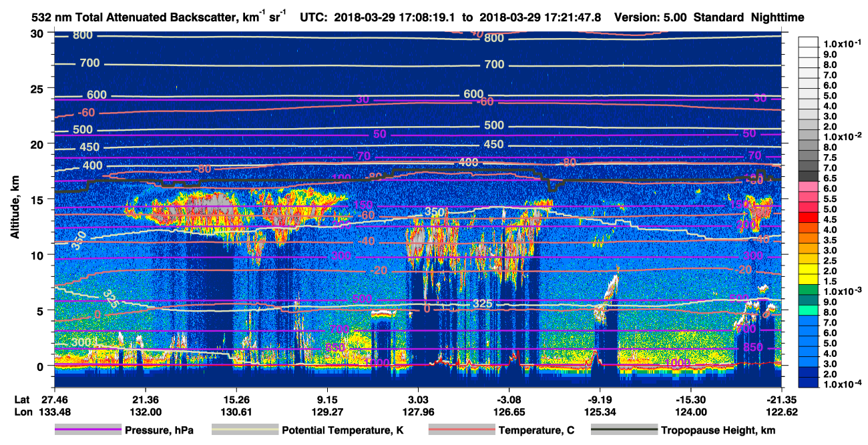Click latitude value '-3.08'
This screenshot has width=868, height=445.
(x=509, y=399)
